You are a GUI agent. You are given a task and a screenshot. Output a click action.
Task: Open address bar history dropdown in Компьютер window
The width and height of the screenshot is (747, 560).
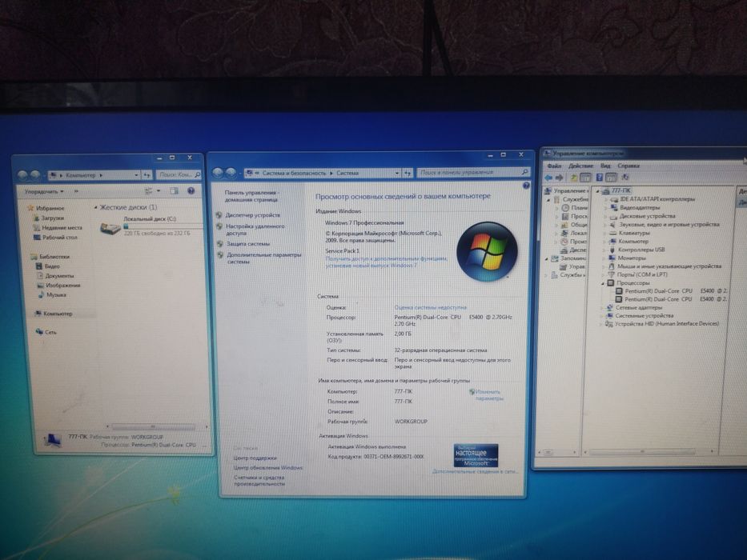click(x=136, y=175)
